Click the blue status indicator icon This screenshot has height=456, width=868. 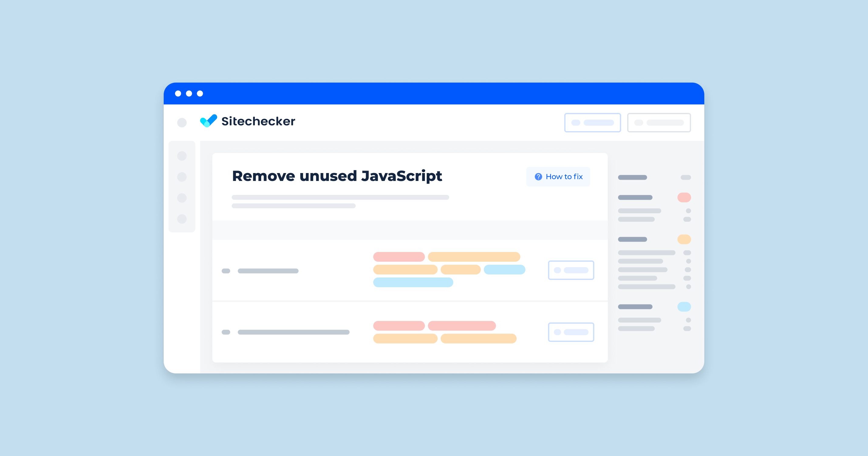tap(684, 307)
